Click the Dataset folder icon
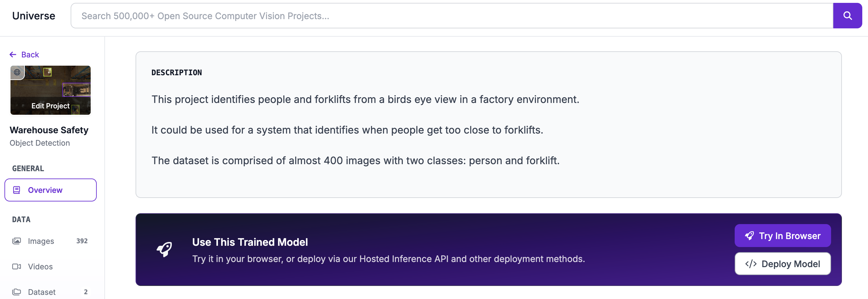Viewport: 868px width, 299px height. pyautogui.click(x=17, y=292)
